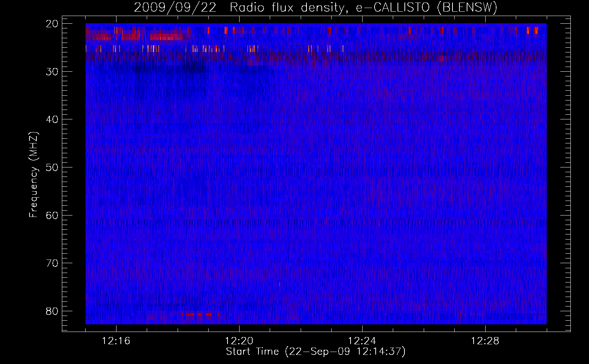The height and width of the screenshot is (364, 589).
Task: Click the 'Start Time (22-Sep-09 12:14:37)' label
Action: click(x=316, y=352)
